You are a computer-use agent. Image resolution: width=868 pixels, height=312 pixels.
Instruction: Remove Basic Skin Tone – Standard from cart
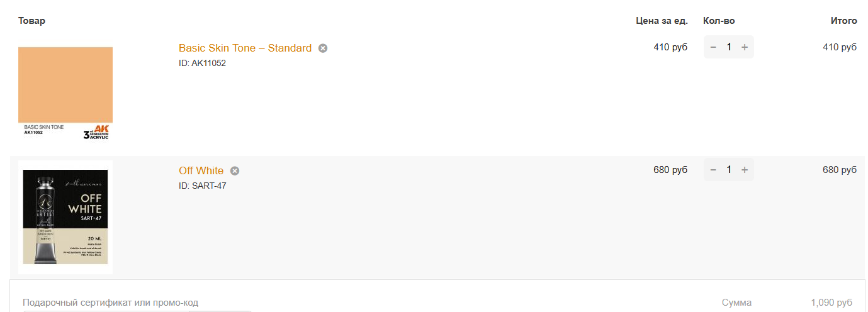point(323,48)
